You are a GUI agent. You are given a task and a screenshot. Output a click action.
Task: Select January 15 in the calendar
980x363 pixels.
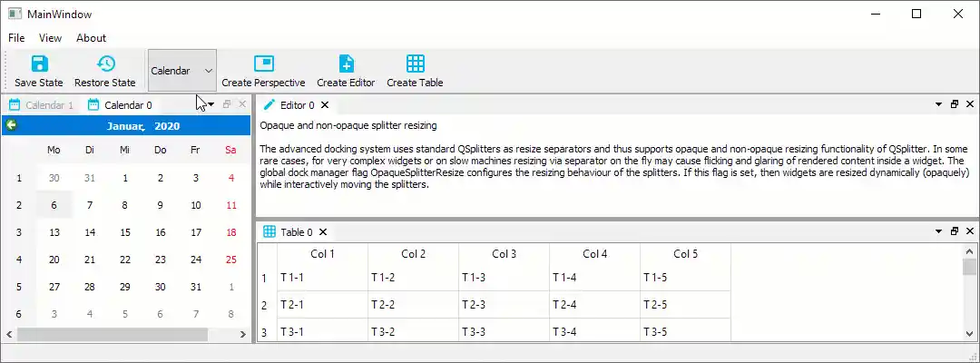(x=124, y=232)
